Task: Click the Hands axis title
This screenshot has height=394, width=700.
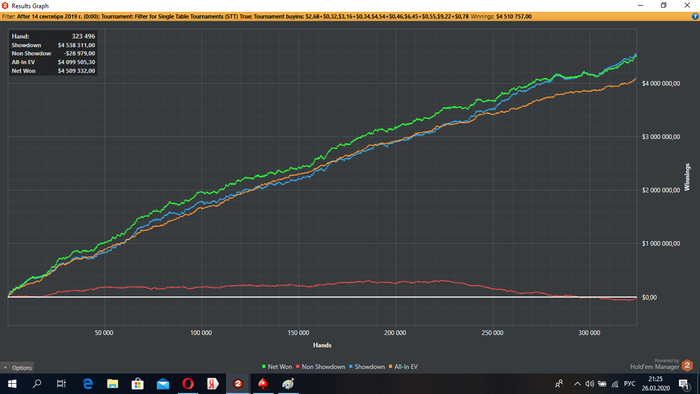Action: (x=322, y=345)
